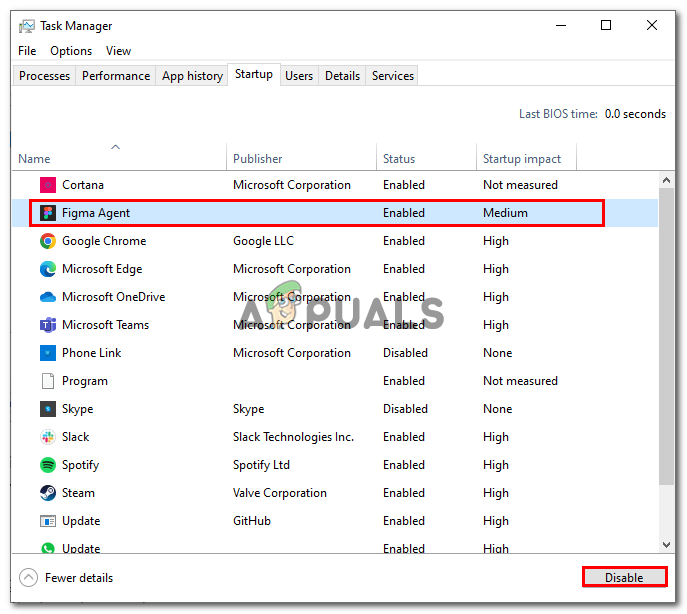
Task: Switch to the Processes tab
Action: click(x=44, y=76)
